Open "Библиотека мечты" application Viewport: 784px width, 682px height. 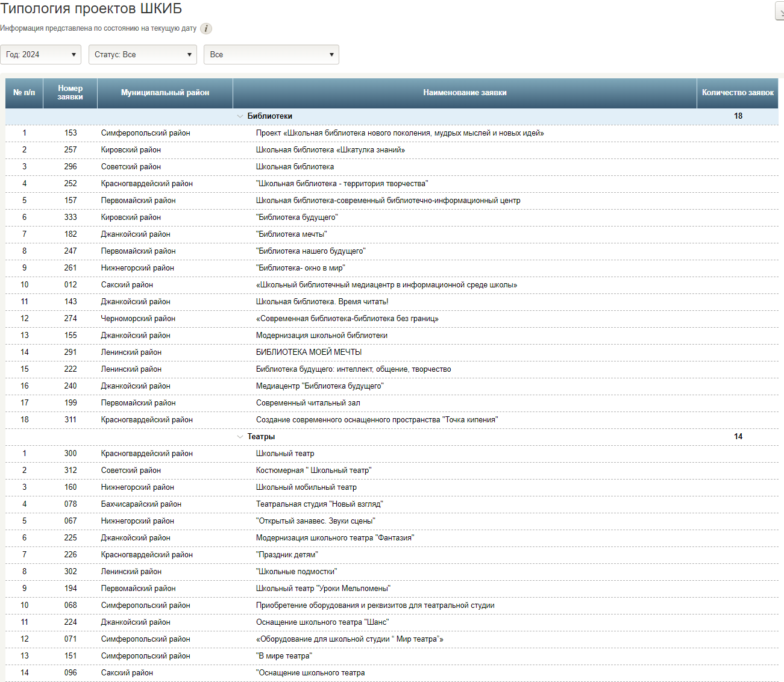pos(292,234)
